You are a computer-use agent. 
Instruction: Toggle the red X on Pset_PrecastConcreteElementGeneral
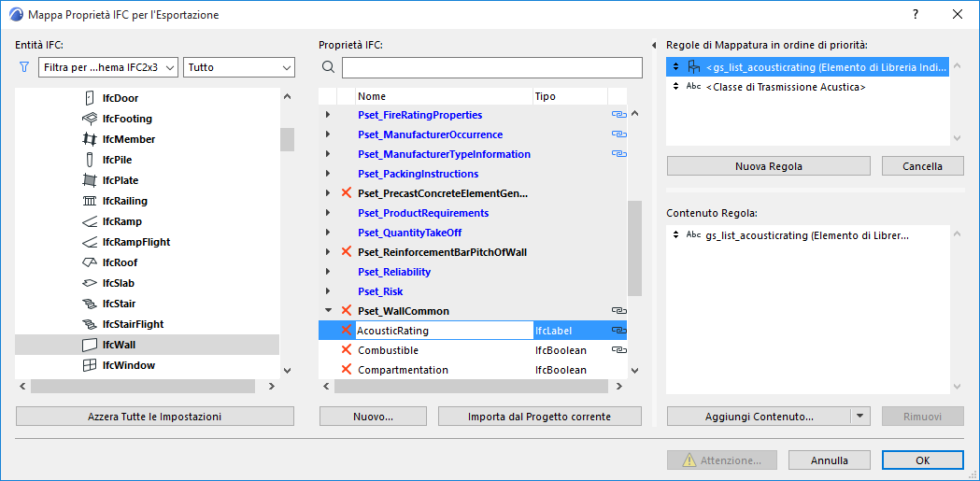tap(347, 193)
